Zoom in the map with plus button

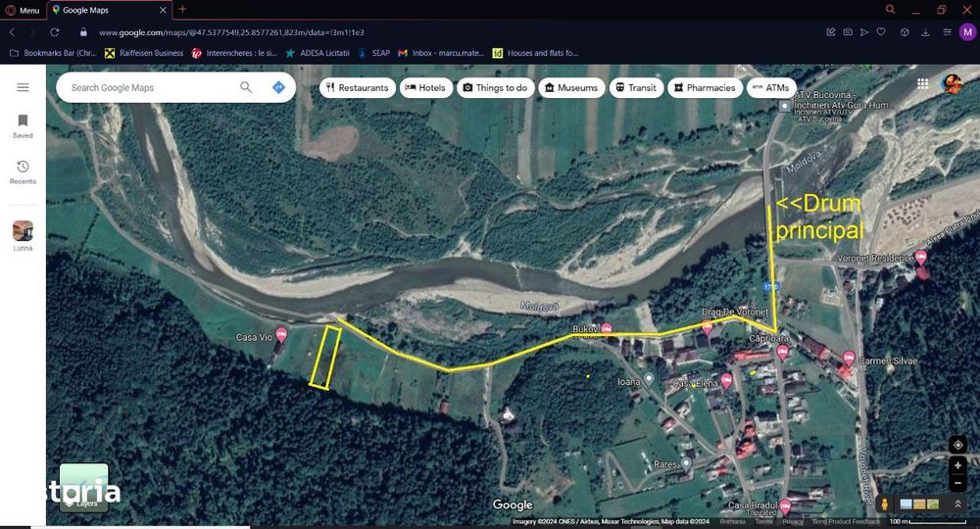pos(957,465)
